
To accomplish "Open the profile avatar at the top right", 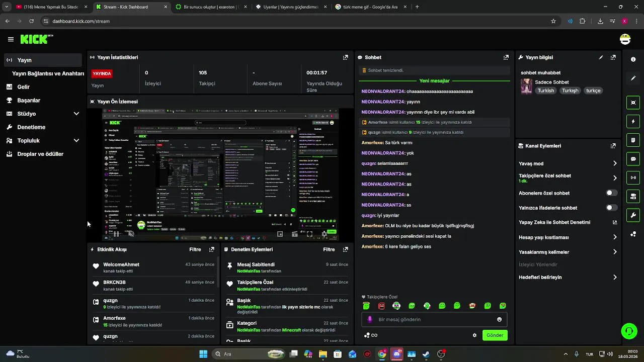I will click(625, 39).
